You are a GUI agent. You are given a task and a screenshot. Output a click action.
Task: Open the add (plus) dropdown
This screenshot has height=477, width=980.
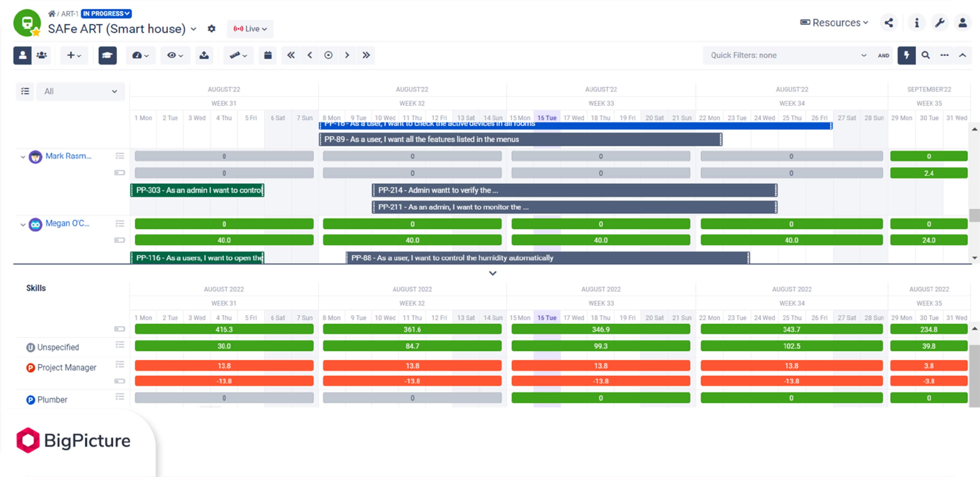74,56
